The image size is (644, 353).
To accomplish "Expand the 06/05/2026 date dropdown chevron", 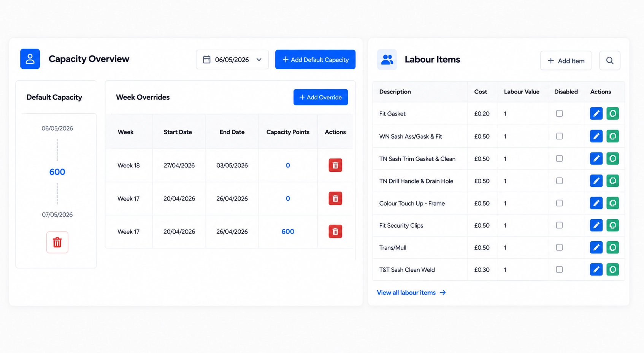I will (259, 60).
